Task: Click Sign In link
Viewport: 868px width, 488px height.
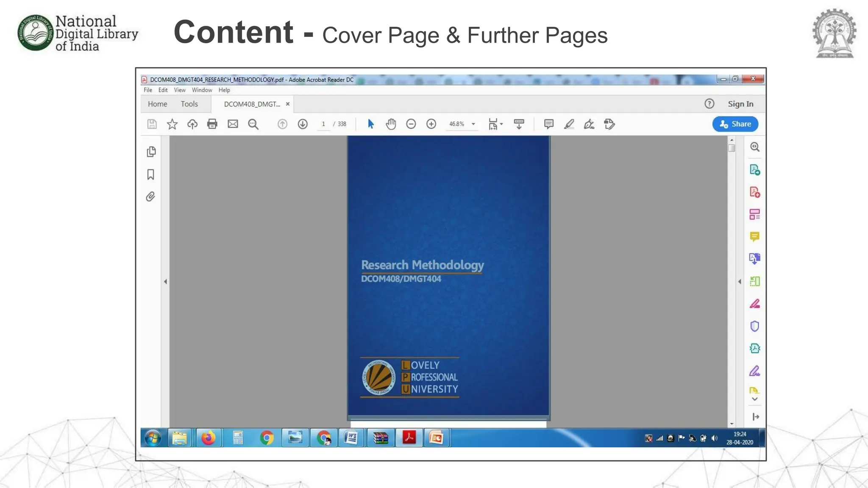Action: click(x=740, y=104)
